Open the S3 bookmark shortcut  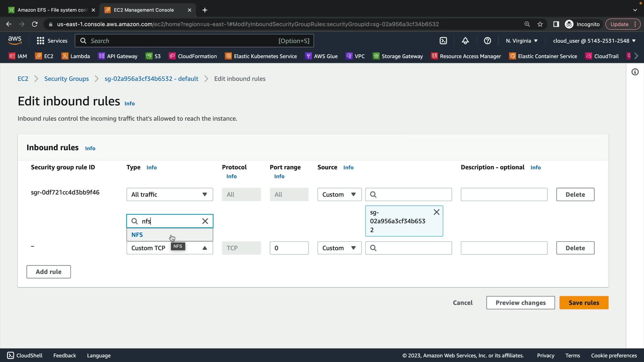(x=153, y=56)
